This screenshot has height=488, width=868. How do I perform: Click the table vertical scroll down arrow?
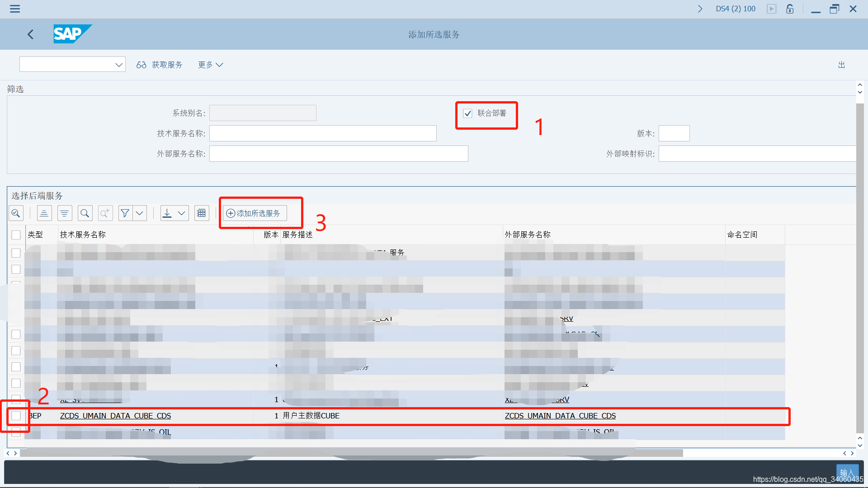[x=860, y=446]
